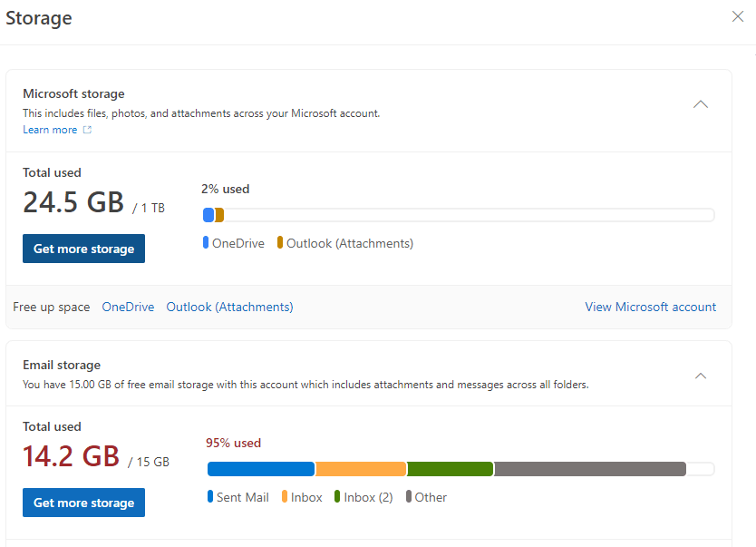Click the Email storage heading
This screenshot has height=547, width=756.
[x=62, y=366]
